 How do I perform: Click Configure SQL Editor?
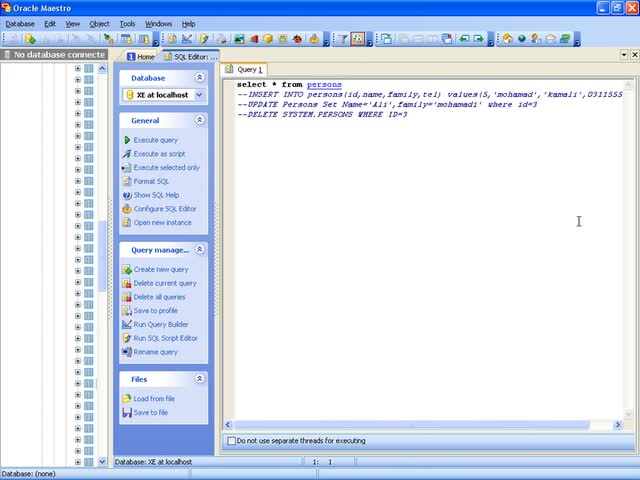(165, 209)
